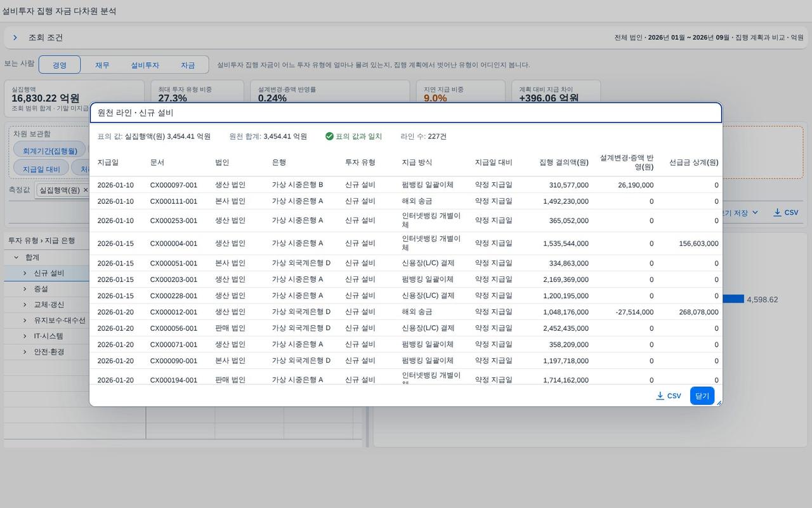Click the 회계기간(집행월) dimension chip
Image resolution: width=812 pixels, height=508 pixels.
point(49,150)
